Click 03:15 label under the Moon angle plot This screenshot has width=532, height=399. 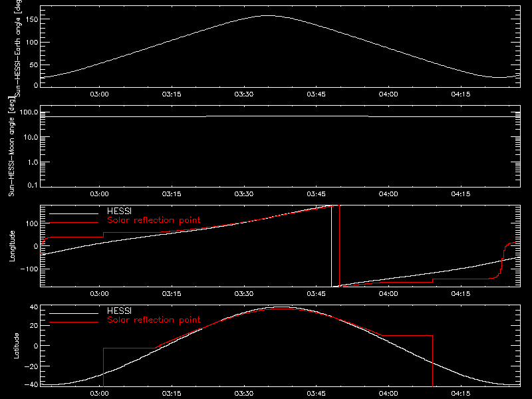172,194
